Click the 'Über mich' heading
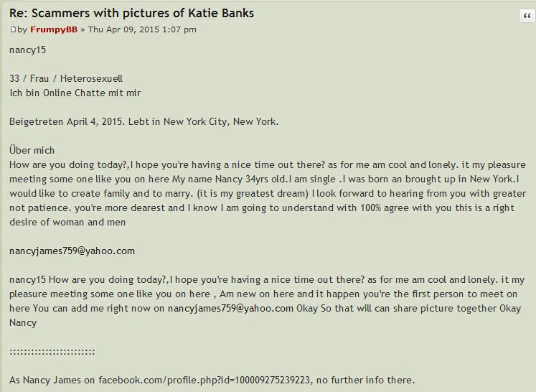 pyautogui.click(x=32, y=150)
